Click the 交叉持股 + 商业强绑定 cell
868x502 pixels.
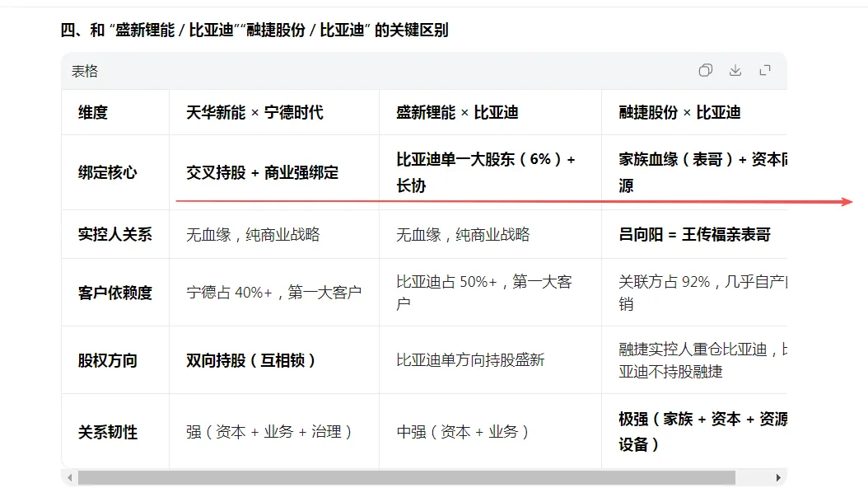tap(263, 173)
